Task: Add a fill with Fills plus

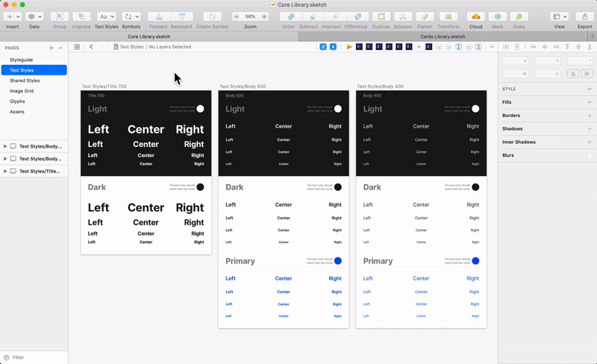Action: tap(590, 102)
